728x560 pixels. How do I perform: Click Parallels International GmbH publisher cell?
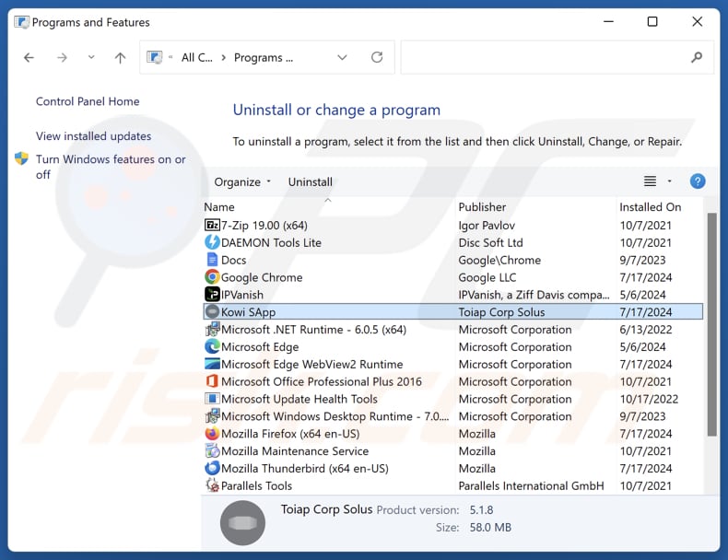click(531, 485)
